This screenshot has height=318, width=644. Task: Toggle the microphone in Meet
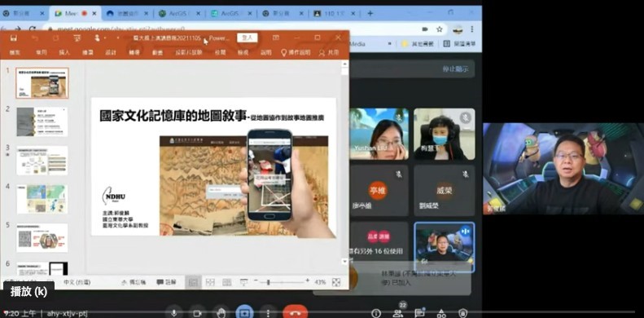coord(174,313)
